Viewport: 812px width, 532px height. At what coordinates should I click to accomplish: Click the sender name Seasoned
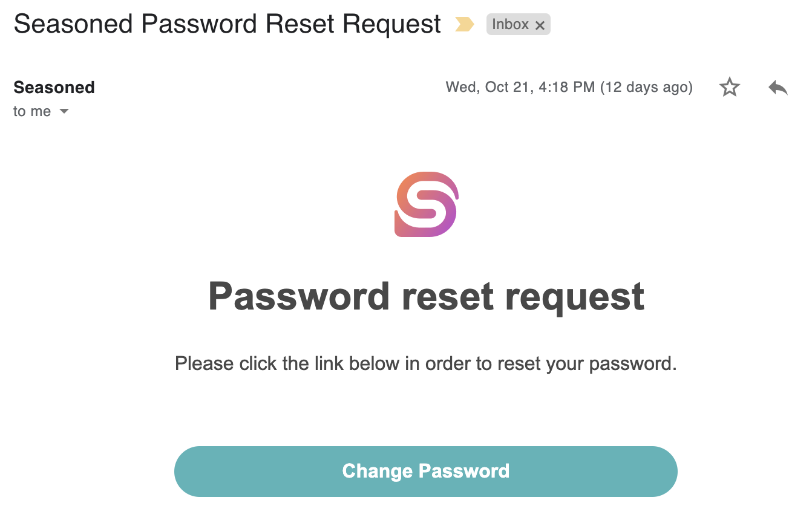point(54,88)
